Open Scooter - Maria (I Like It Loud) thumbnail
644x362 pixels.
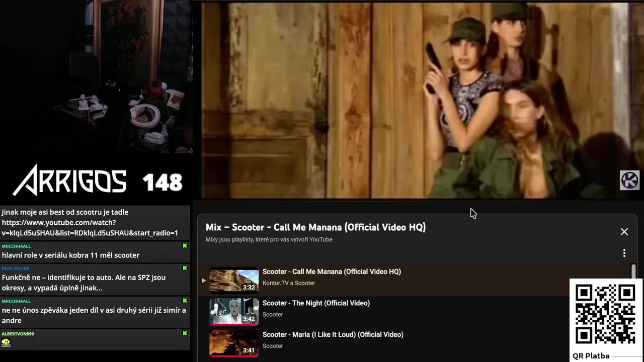point(234,343)
